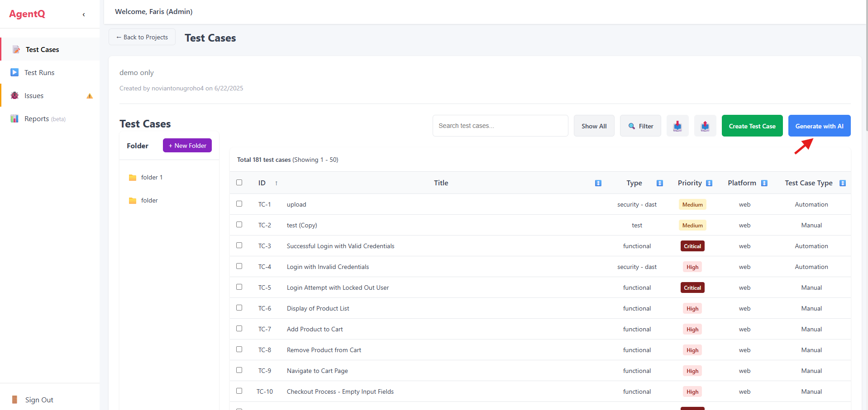Switch to the Test Runs section
Screen dimensions: 868x410
(x=40, y=72)
